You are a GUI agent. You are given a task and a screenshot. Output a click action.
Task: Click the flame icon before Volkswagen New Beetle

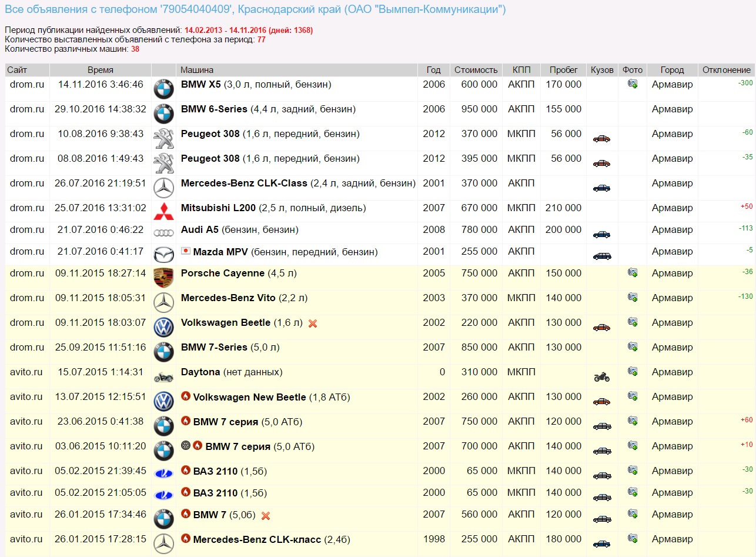pyautogui.click(x=186, y=396)
